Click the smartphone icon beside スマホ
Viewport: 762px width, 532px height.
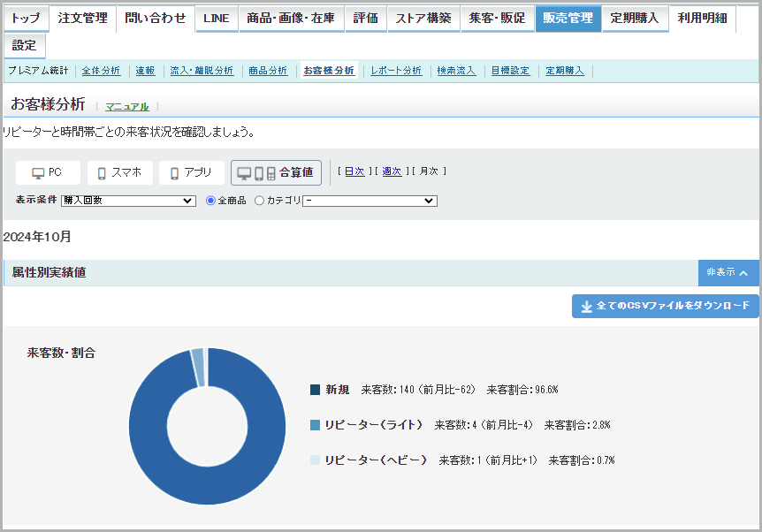[x=102, y=173]
